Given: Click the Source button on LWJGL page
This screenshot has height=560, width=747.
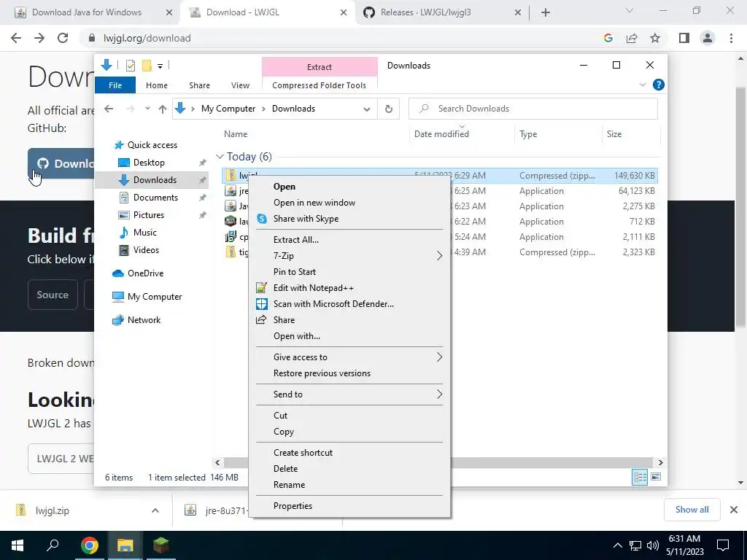Looking at the screenshot, I should click(53, 295).
